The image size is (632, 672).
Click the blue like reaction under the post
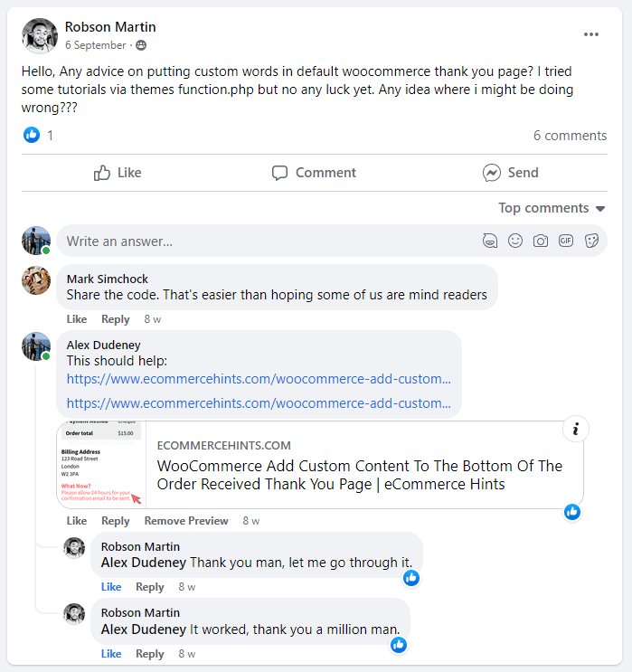pos(32,135)
